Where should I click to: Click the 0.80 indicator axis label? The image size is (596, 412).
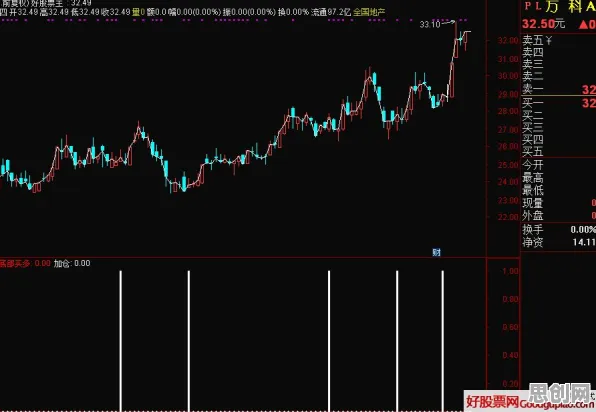click(x=510, y=299)
